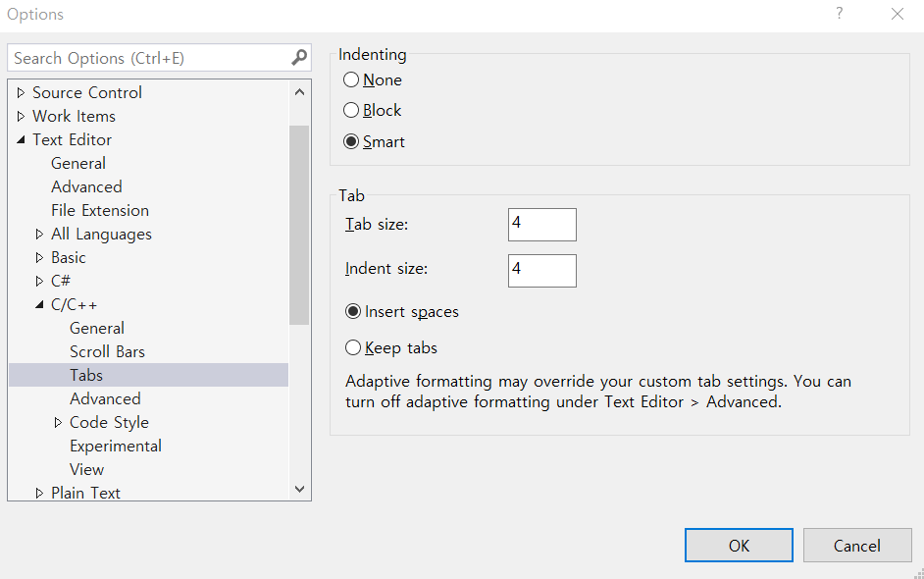
Task: Close the Options dialog
Action: tap(897, 14)
